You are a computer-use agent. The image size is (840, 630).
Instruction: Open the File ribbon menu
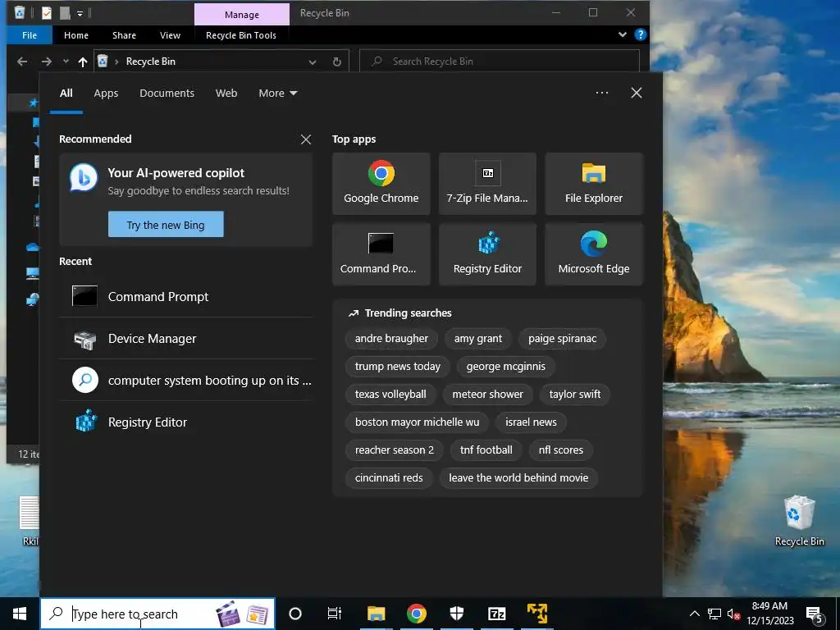tap(30, 35)
